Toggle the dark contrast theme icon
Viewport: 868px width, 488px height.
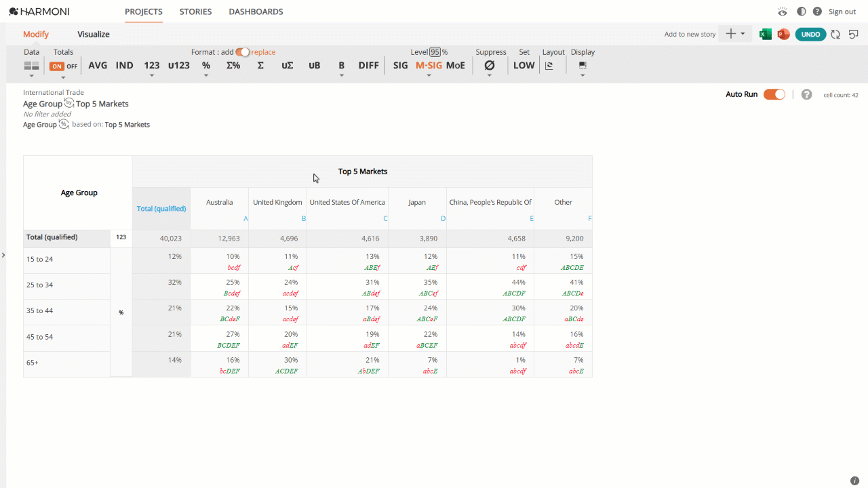click(802, 12)
